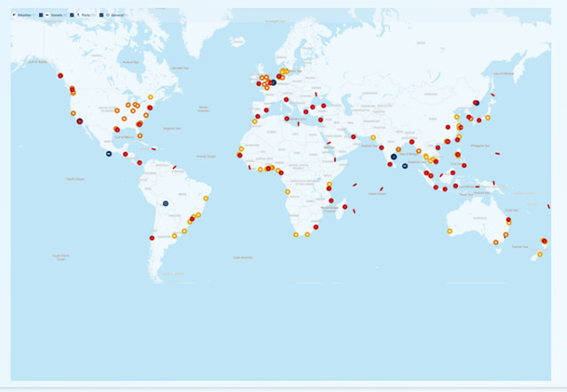Toggle the Vessels layer checkbox
Image resolution: width=567 pixels, height=392 pixels.
point(42,15)
